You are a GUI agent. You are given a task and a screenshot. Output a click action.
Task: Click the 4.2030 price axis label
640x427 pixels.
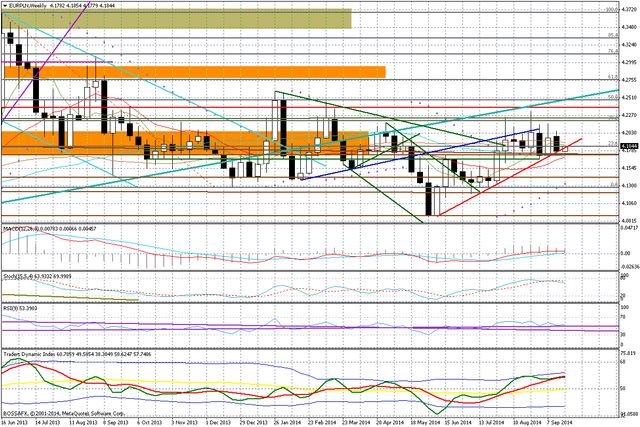[x=628, y=132]
